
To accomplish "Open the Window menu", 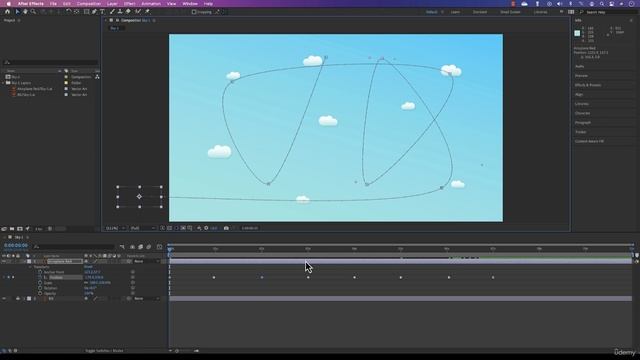I will [190, 4].
